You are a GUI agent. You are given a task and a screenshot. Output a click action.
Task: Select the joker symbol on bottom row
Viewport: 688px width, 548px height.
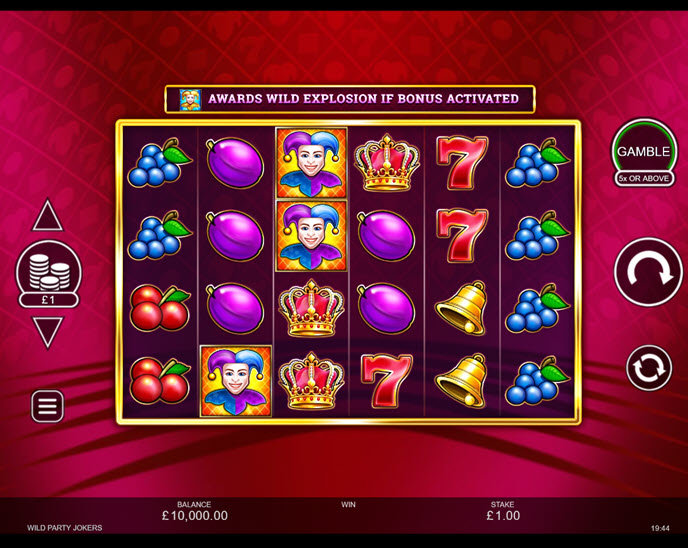(x=236, y=381)
